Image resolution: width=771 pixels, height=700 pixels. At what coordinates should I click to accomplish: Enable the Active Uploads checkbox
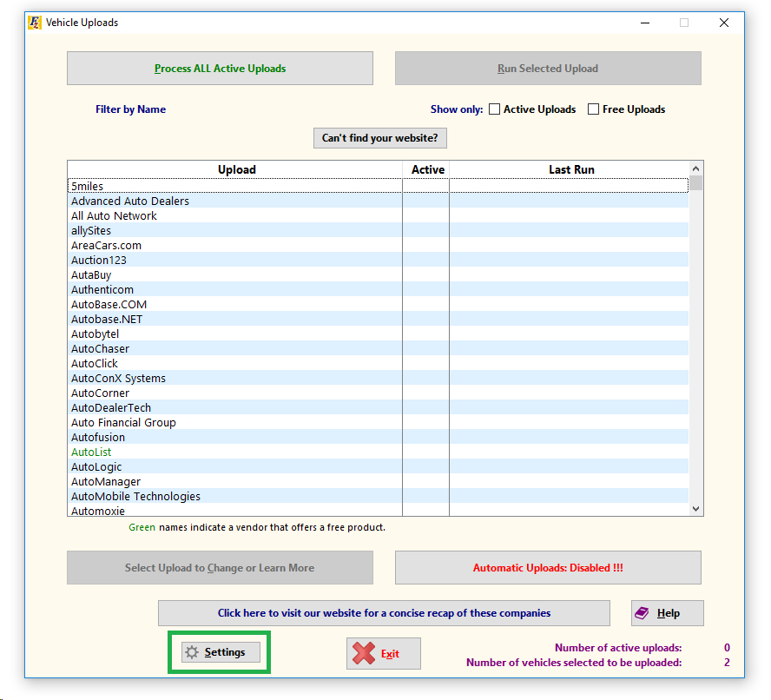click(x=495, y=109)
